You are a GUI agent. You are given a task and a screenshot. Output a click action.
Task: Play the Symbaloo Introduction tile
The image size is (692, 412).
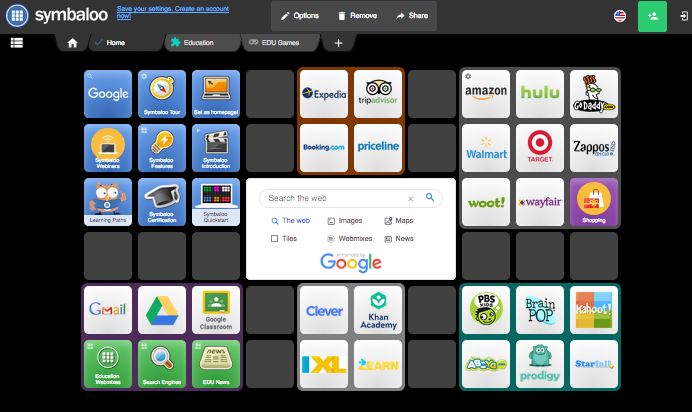click(216, 148)
